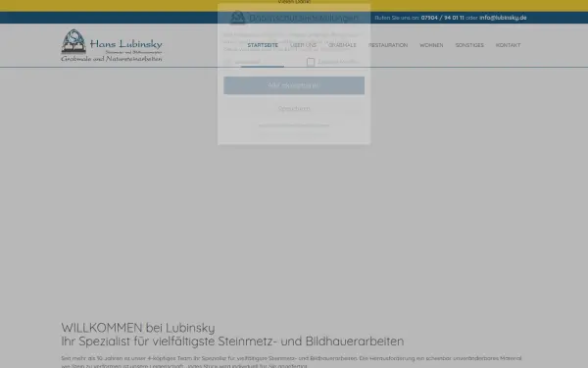Click the underlined link below Speichern
This screenshot has width=588, height=368.
[x=294, y=126]
